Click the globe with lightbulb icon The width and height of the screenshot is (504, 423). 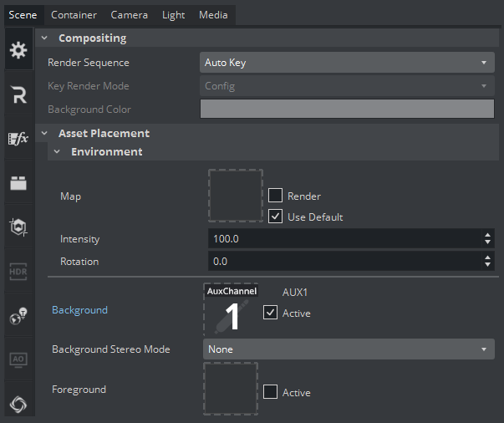pos(18,316)
